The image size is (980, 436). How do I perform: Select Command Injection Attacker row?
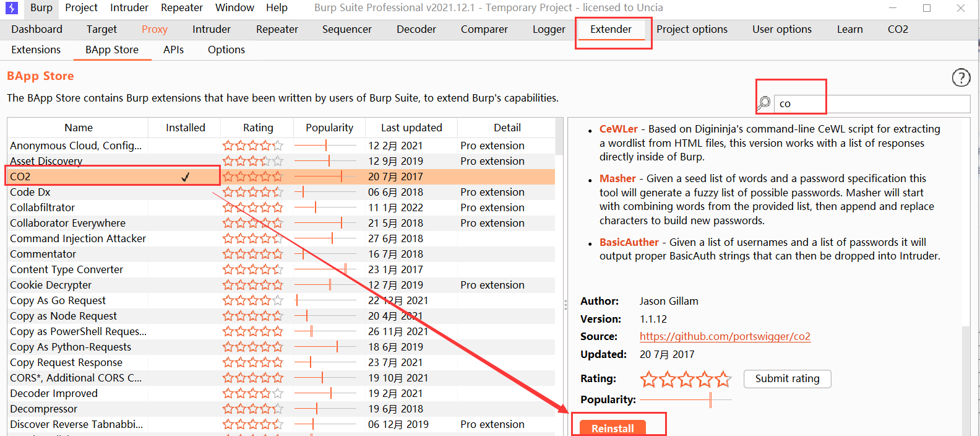(x=281, y=238)
